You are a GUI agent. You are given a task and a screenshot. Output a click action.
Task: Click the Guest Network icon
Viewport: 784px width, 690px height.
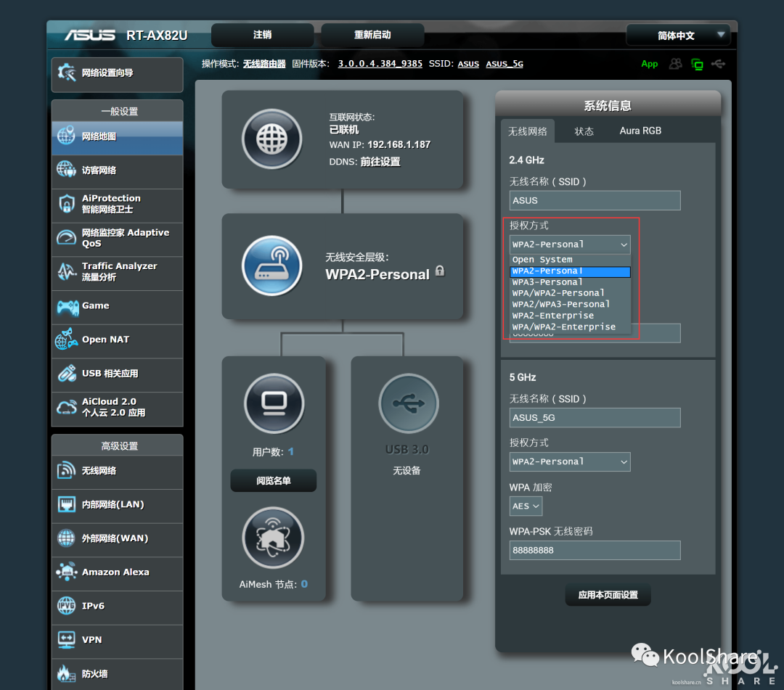click(x=67, y=170)
